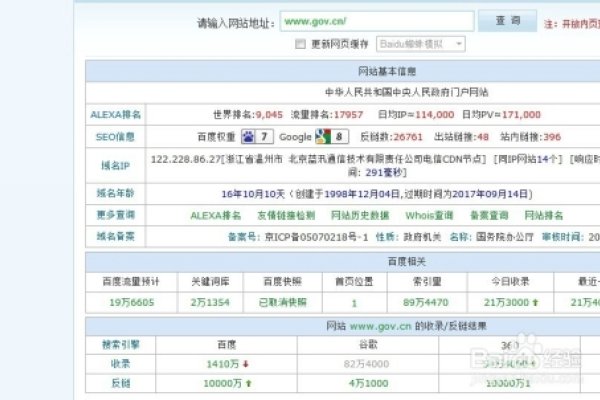Click the 百度 column header in results table
The height and width of the screenshot is (400, 600).
[227, 345]
